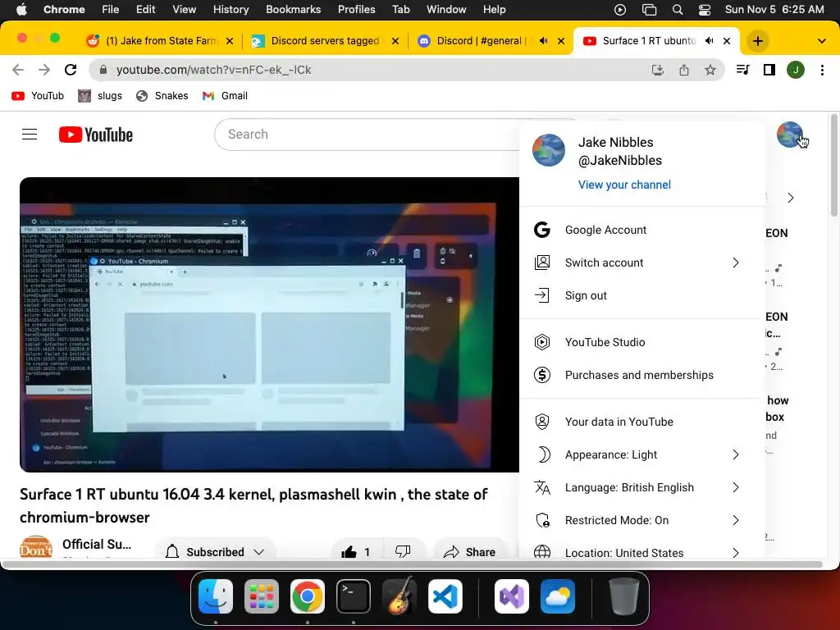Open a new tab with plus button
The height and width of the screenshot is (630, 840).
[757, 41]
